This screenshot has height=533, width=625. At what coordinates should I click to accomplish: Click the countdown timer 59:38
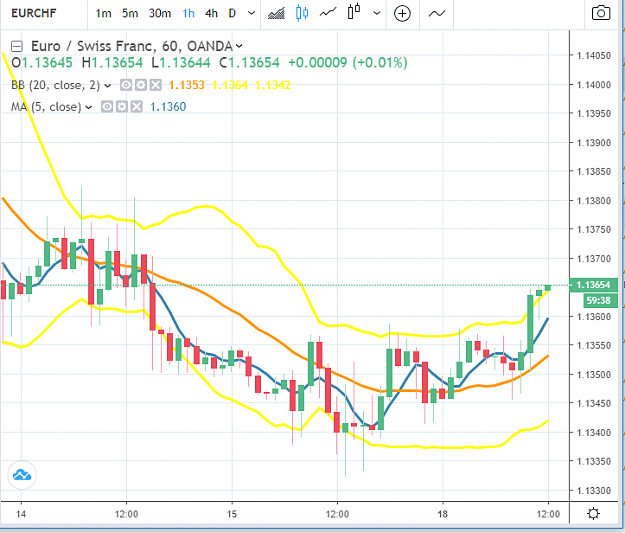[601, 300]
